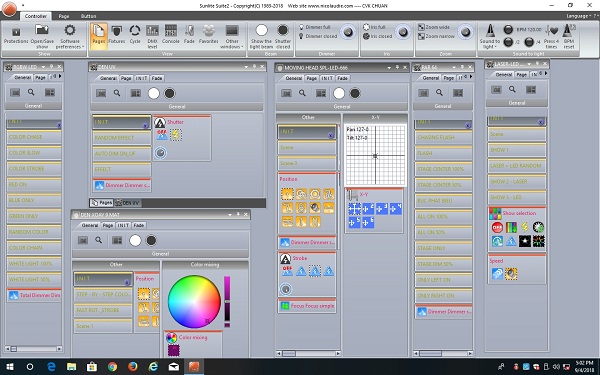Click RANDOM EFFECT button in DEN UV panel
Viewport: 600px width, 375px height.
coord(122,137)
